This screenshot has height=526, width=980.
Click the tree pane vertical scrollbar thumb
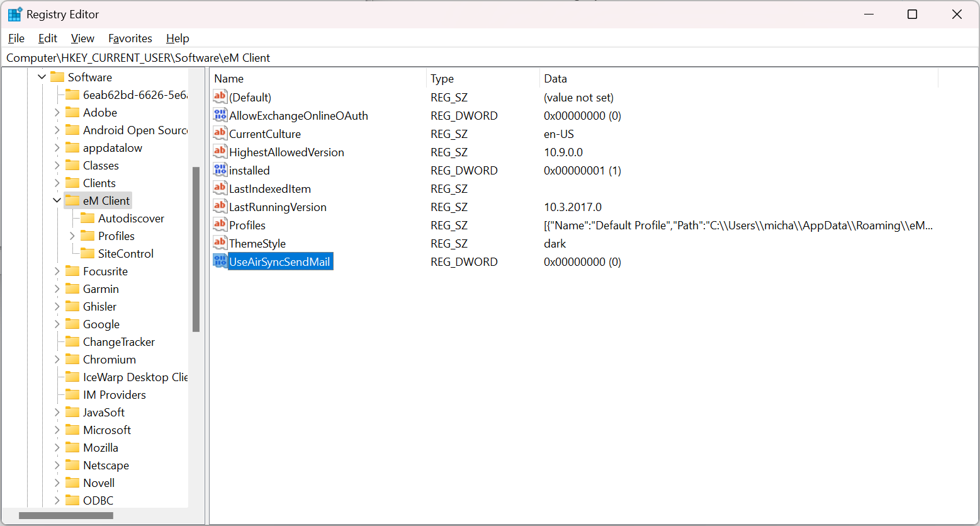click(196, 249)
